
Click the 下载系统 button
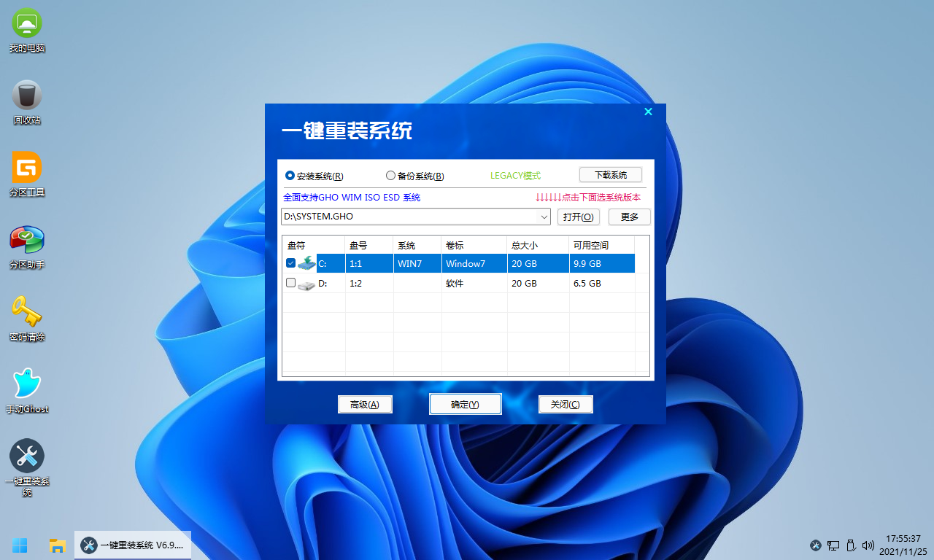click(611, 175)
